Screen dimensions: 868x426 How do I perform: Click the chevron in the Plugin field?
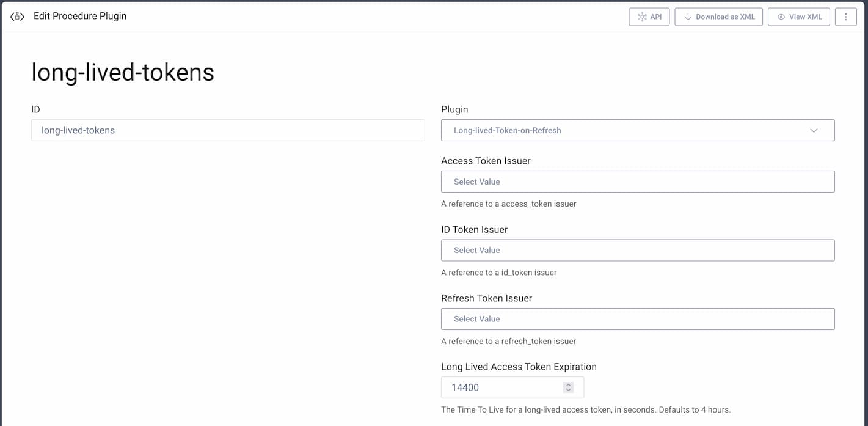[x=814, y=130]
